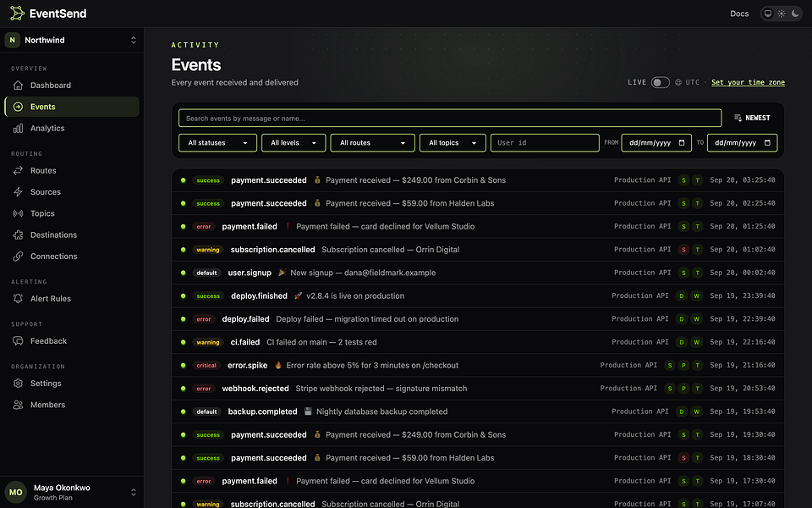The height and width of the screenshot is (508, 812).
Task: Open the error.spike event row
Action: [x=478, y=366]
